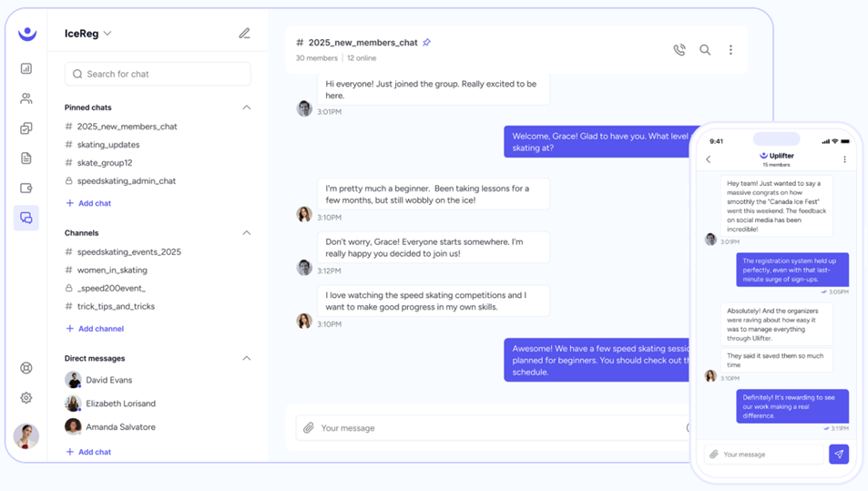Start a call with the phone icon
Viewport: 868px width, 491px height.
(x=679, y=50)
